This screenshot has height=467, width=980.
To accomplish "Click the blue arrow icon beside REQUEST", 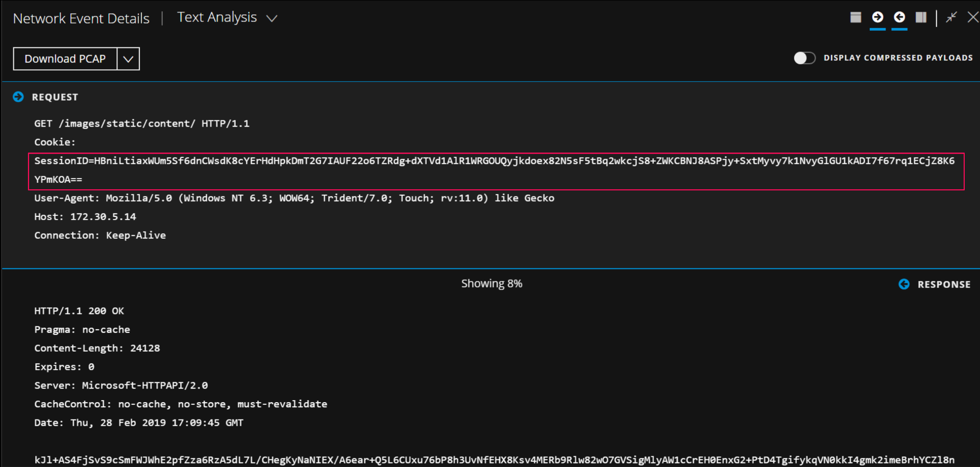I will click(18, 97).
